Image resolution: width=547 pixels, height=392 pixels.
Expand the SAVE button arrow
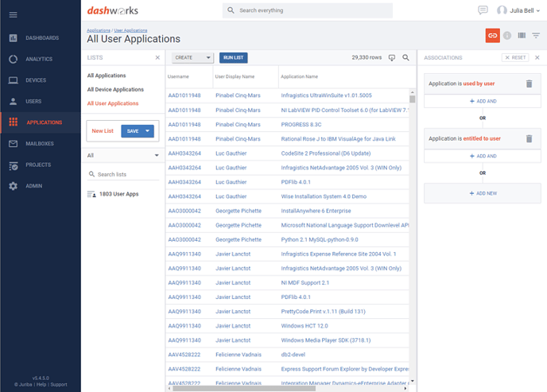click(x=148, y=130)
